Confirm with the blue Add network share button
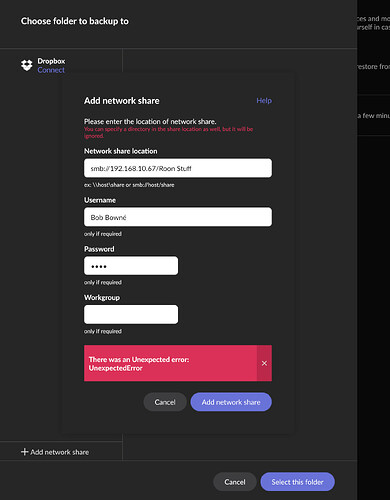This screenshot has height=500, width=390. pos(231,402)
